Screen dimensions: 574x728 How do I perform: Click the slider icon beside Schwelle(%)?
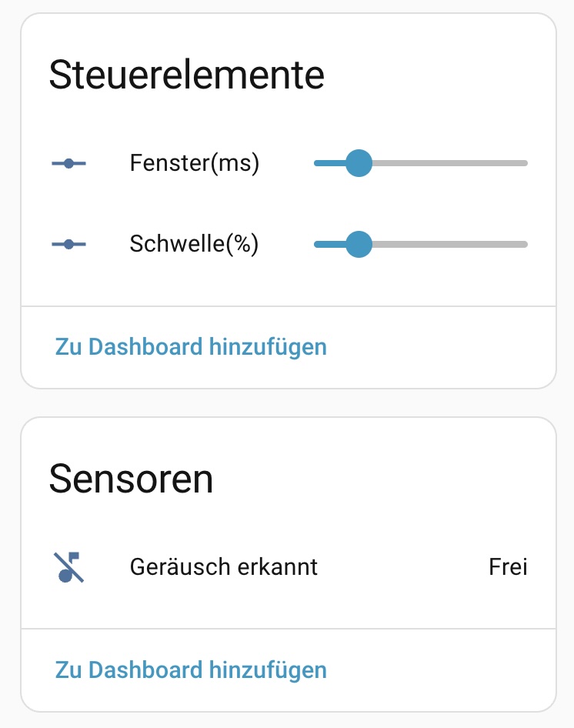click(x=68, y=245)
